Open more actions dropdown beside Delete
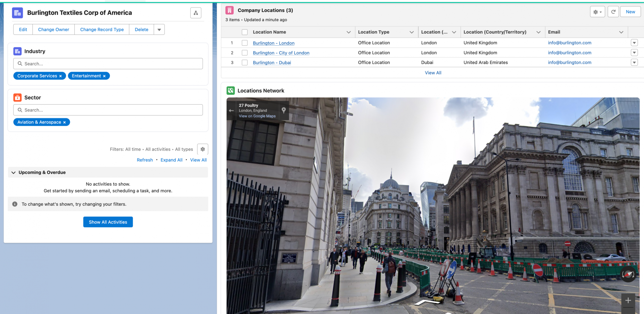The height and width of the screenshot is (314, 644). (x=159, y=30)
